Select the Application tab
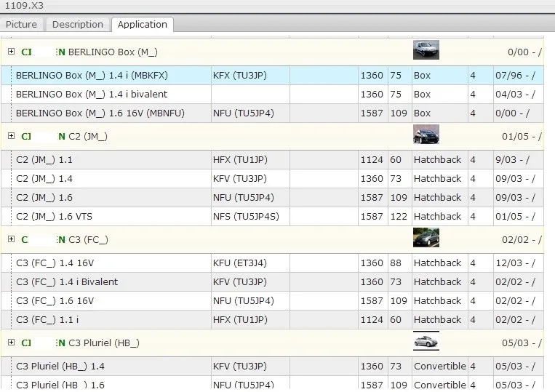This screenshot has height=392, width=555. click(x=143, y=25)
